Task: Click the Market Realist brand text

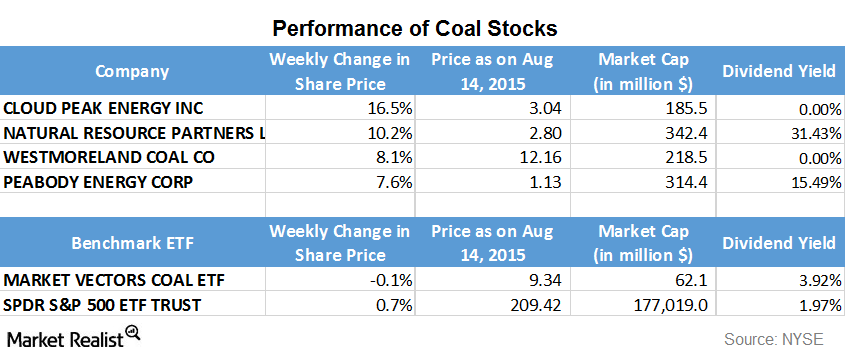Action: 66,340
